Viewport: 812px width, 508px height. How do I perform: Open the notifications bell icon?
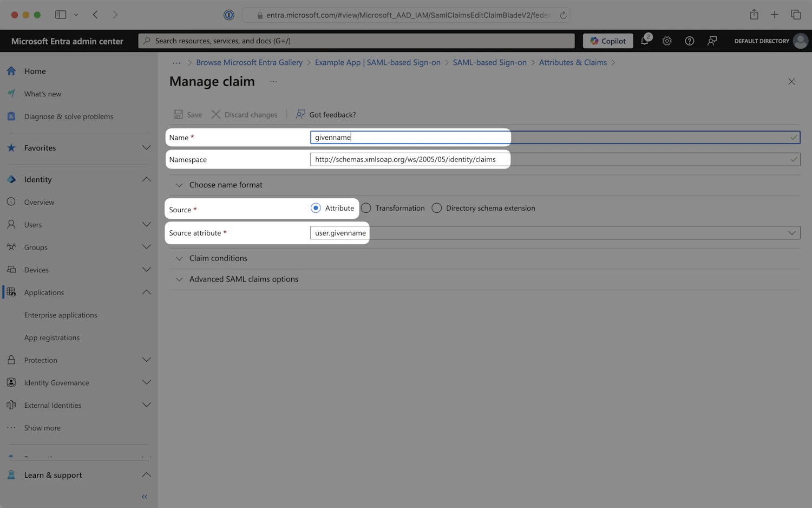645,41
